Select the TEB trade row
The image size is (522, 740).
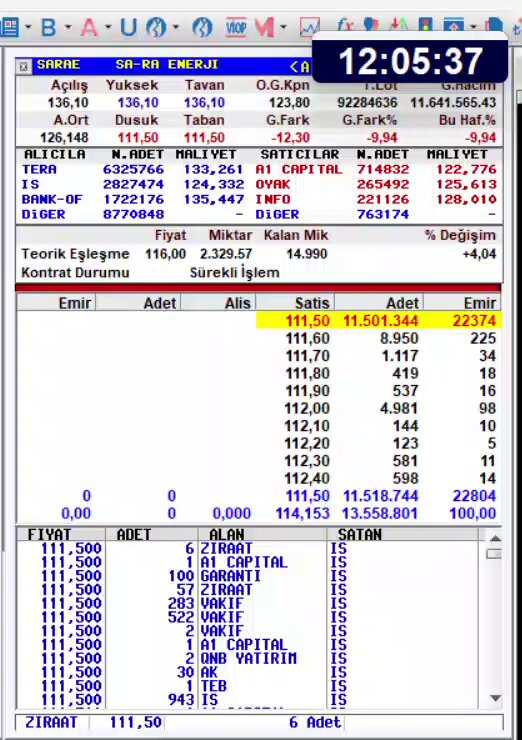tap(248, 686)
